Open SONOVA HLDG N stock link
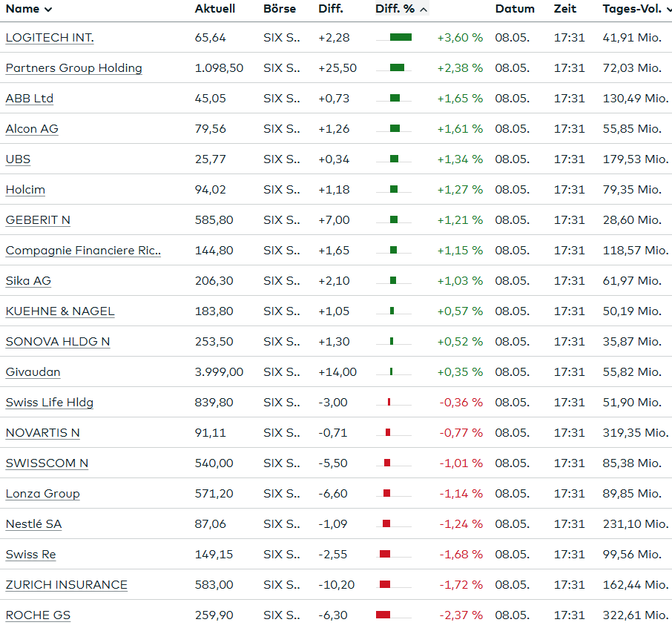 pos(58,342)
